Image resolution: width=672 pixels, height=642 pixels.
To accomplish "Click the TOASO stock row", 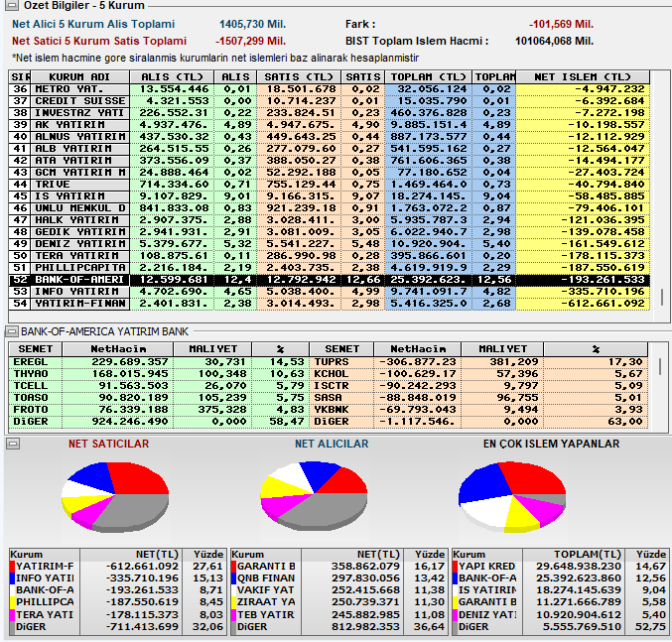I will [x=159, y=398].
